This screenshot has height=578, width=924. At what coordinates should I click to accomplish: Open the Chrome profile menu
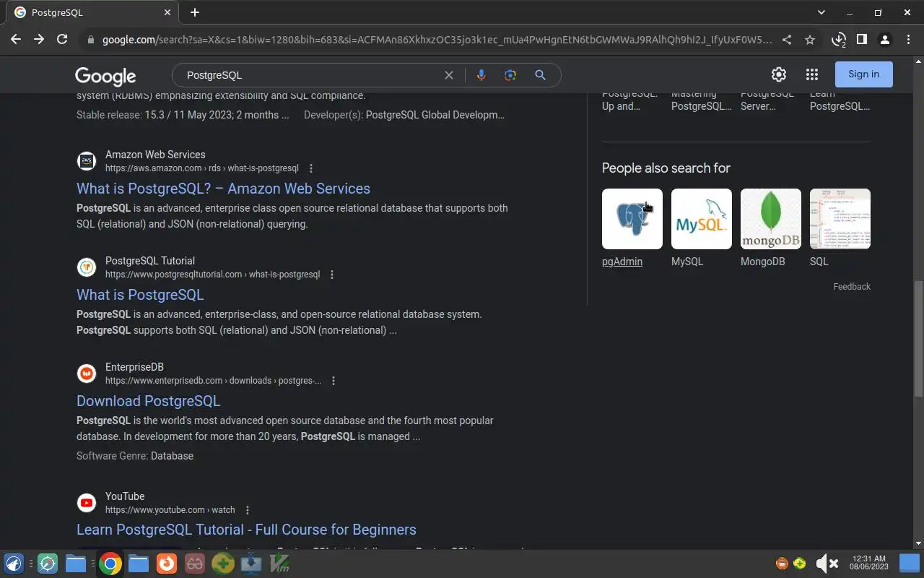(884, 40)
